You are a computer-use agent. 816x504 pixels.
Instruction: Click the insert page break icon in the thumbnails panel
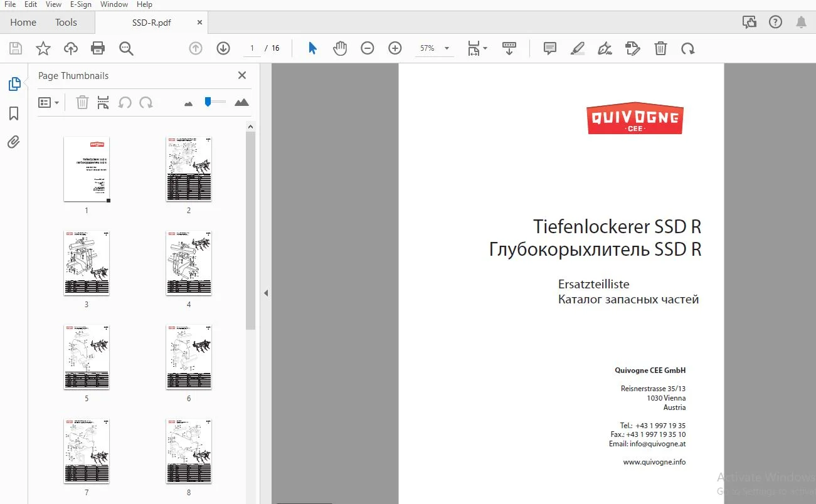(x=103, y=102)
